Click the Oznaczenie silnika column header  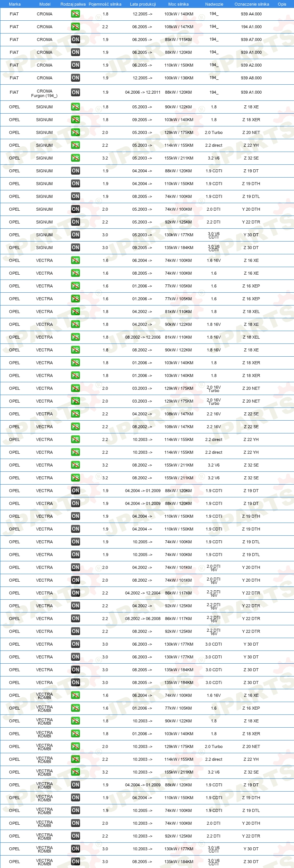coord(252,4)
